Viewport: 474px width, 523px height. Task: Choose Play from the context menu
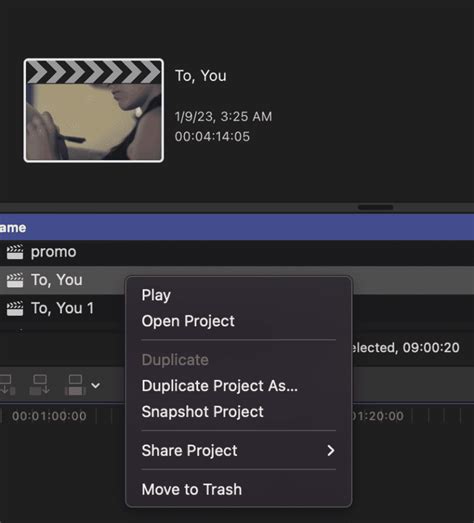pyautogui.click(x=156, y=295)
